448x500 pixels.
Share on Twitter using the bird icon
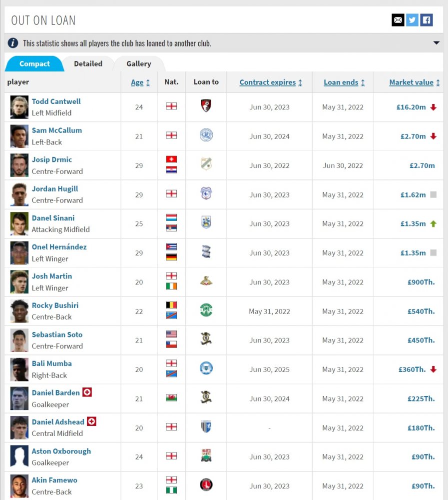click(412, 20)
